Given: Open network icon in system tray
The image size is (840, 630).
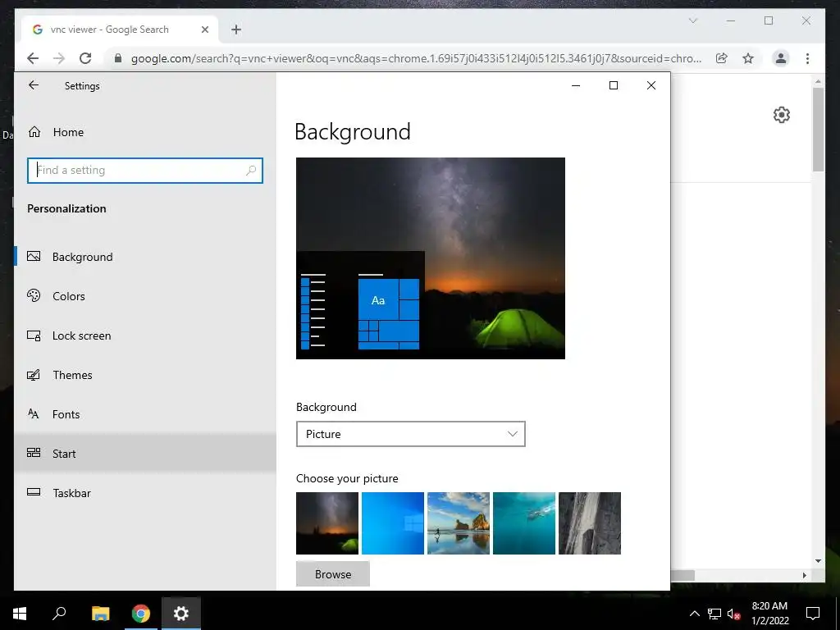Looking at the screenshot, I should (714, 614).
